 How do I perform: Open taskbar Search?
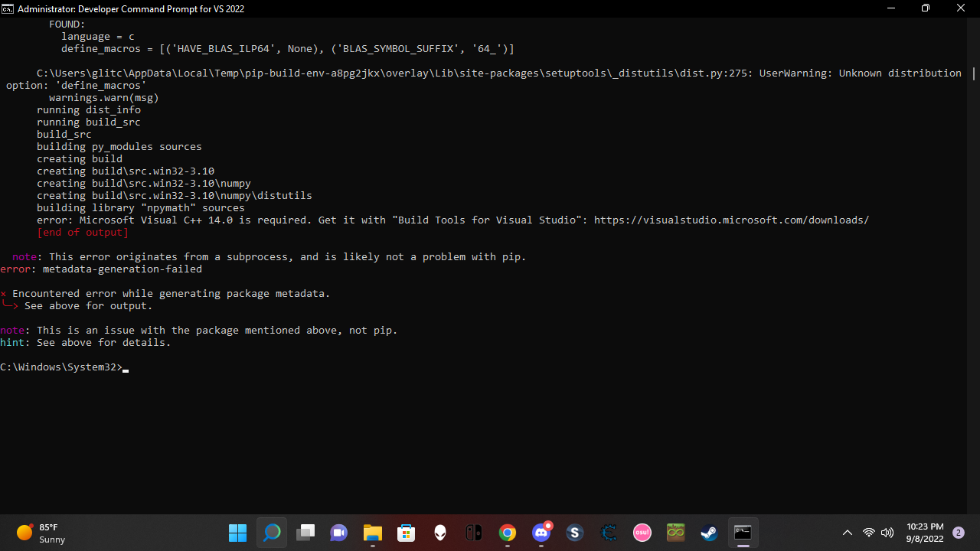pos(271,533)
